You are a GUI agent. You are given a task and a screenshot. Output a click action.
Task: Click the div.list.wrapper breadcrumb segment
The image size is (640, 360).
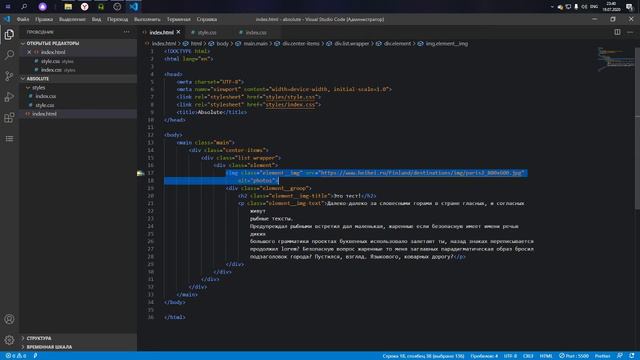(351, 44)
